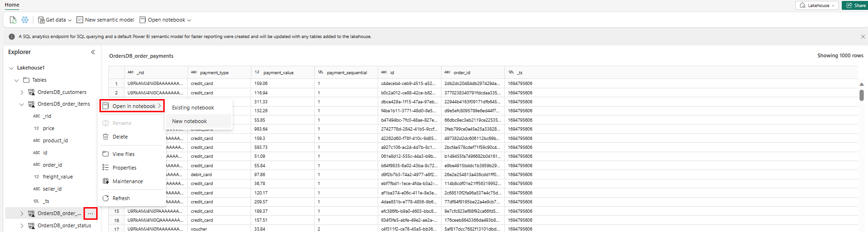Viewport: 868px width, 232px height.
Task: Select the product_id column in tree
Action: tap(55, 140)
